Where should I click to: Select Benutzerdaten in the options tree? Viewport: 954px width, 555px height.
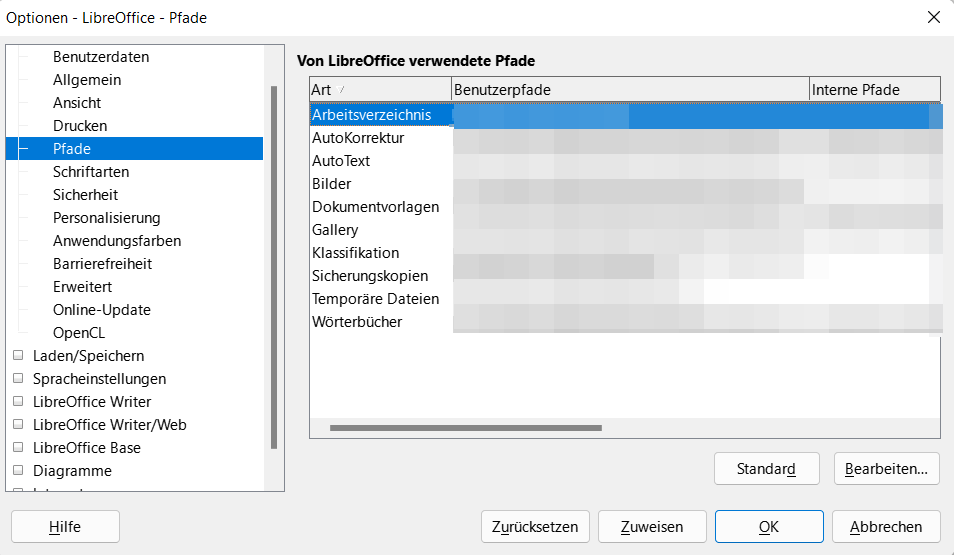(100, 57)
